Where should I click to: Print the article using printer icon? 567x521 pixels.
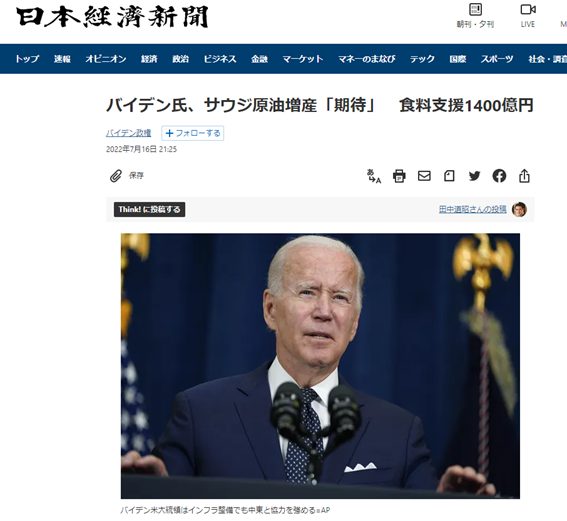pos(399,176)
